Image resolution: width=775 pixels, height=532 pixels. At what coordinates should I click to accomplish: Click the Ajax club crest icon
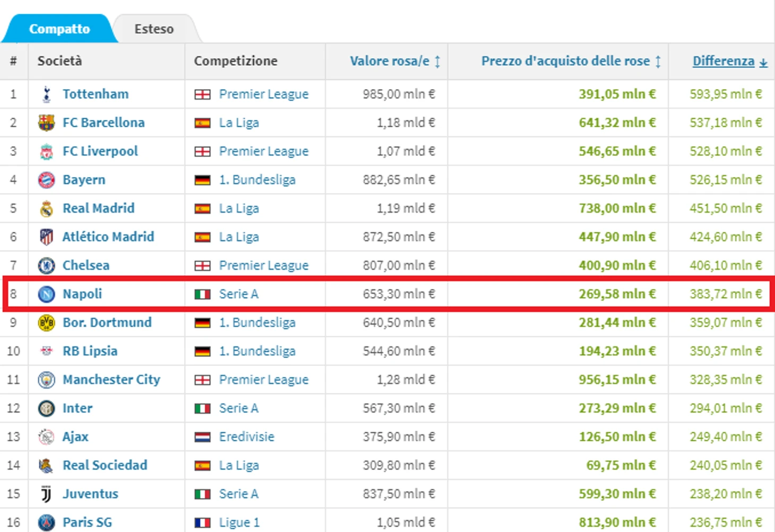point(47,437)
